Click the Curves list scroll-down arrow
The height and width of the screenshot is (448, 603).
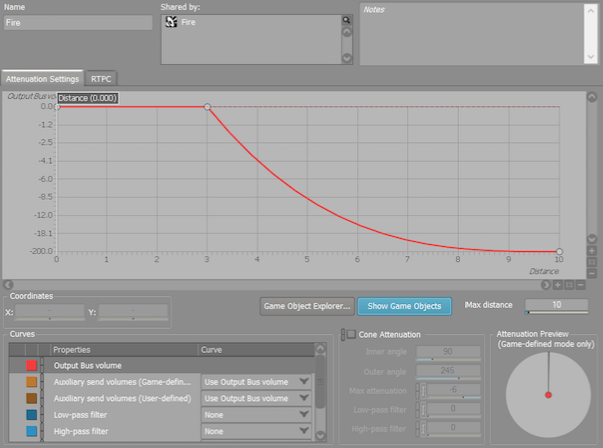coord(320,435)
